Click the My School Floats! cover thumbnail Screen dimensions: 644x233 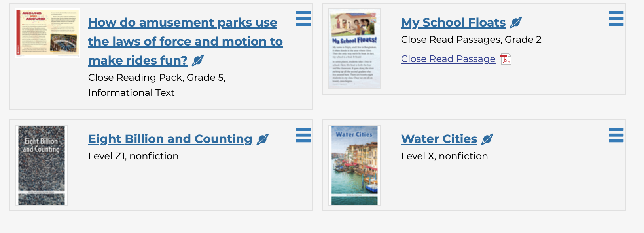tap(354, 49)
